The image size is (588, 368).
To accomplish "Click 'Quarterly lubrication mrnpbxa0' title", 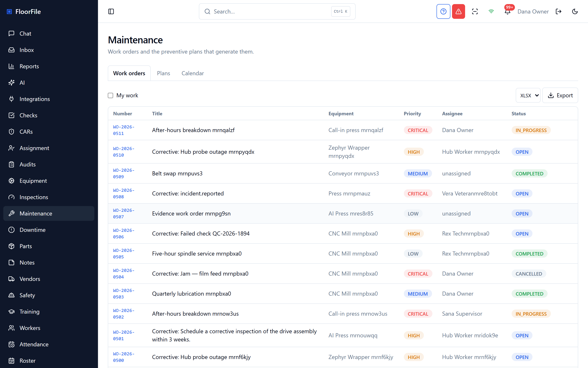I will pos(192,294).
